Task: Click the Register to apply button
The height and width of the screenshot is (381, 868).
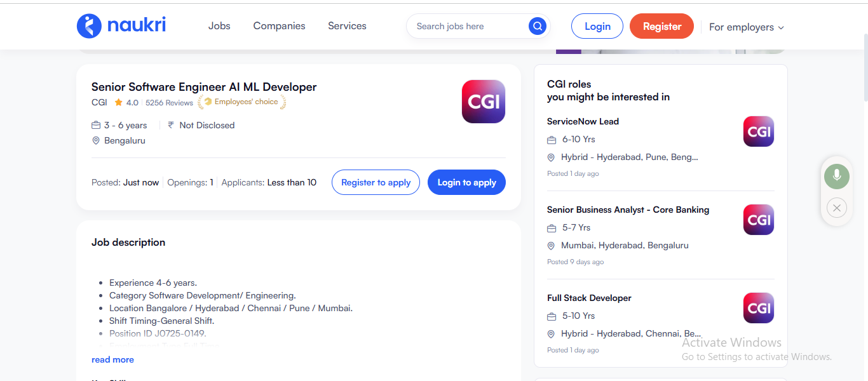Action: click(x=376, y=182)
